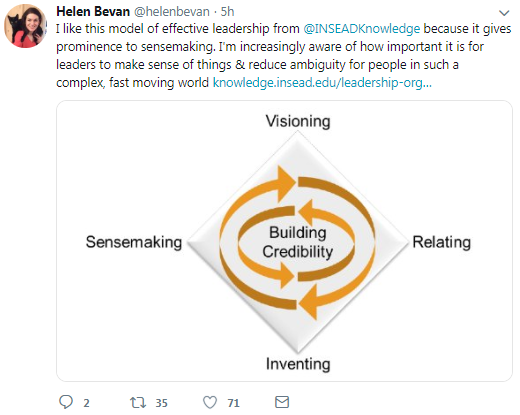Like the tweet with the heart icon
Viewport: 520px width, 415px height.
pyautogui.click(x=210, y=402)
